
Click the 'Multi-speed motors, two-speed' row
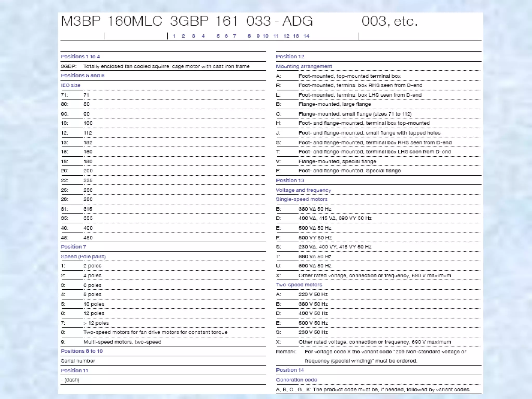click(x=122, y=342)
